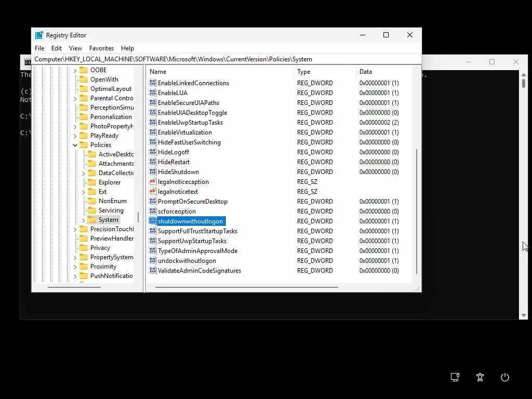
Task: Select the EnableUwpStartupTasks value
Action: pyautogui.click(x=190, y=123)
